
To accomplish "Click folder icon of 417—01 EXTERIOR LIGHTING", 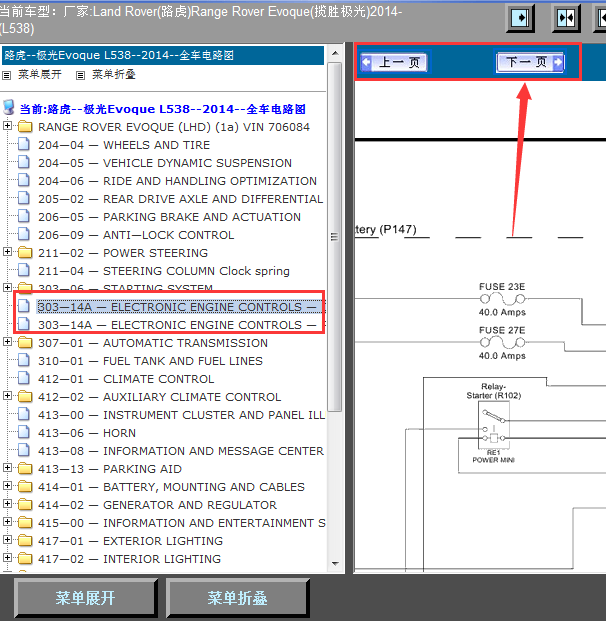I will click(x=25, y=541).
